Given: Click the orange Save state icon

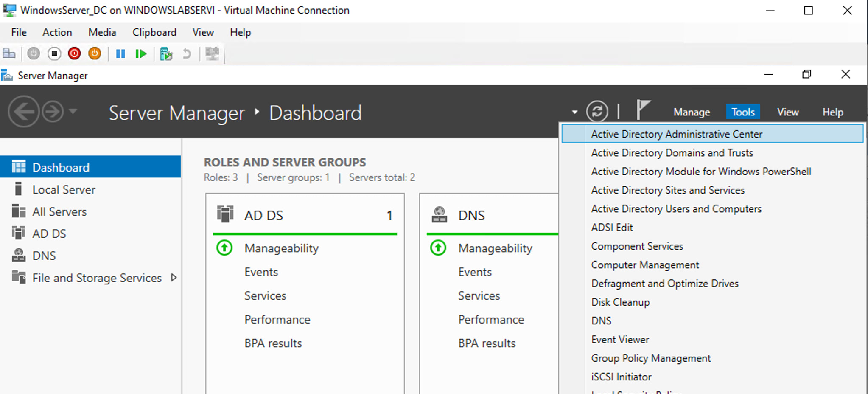Looking at the screenshot, I should (95, 53).
